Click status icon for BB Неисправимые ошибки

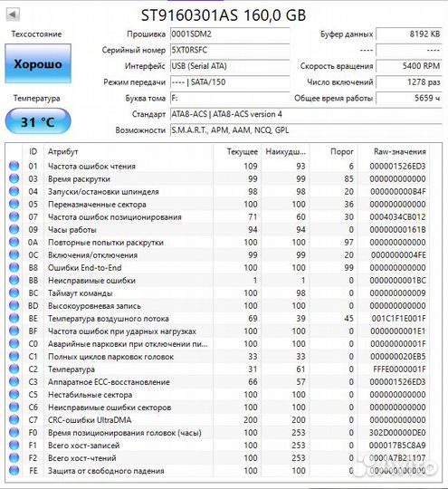pos(14,280)
